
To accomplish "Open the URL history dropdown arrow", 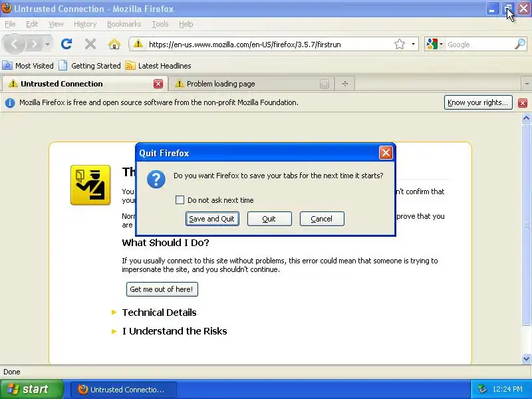I will [413, 44].
